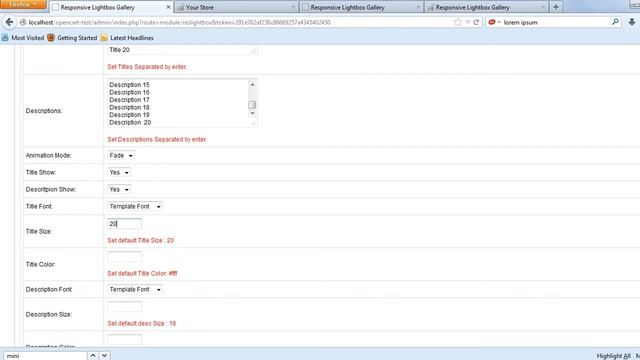Click Set default Title Size hint text
The width and height of the screenshot is (640, 360).
[x=140, y=240]
